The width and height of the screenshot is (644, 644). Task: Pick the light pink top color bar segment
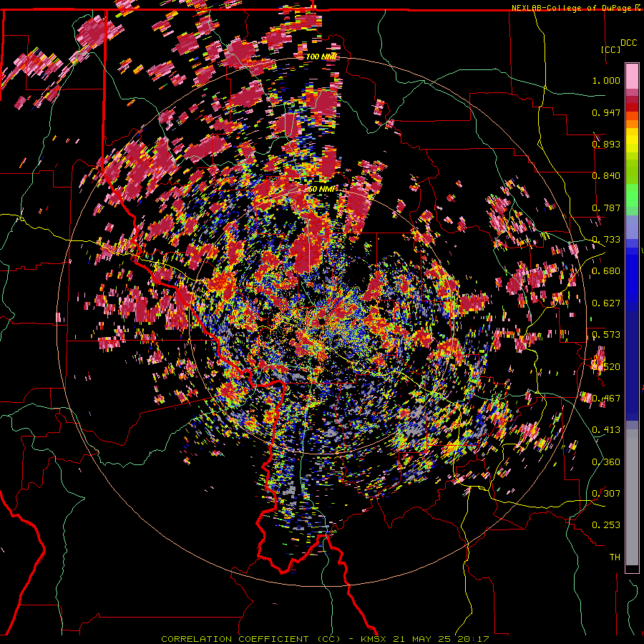632,77
